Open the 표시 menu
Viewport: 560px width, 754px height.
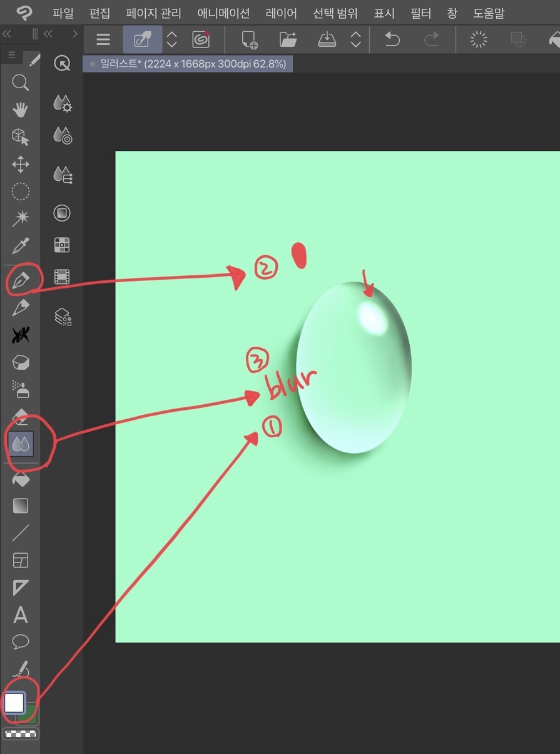point(384,13)
